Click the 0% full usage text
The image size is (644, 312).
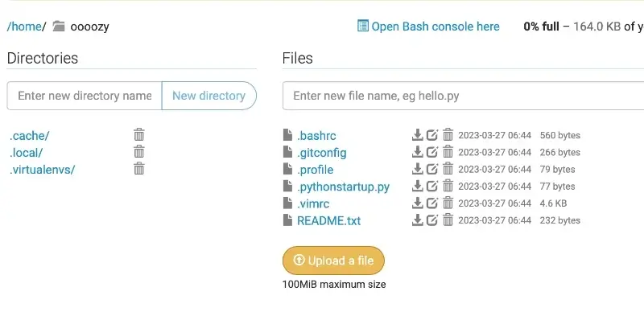pos(541,27)
